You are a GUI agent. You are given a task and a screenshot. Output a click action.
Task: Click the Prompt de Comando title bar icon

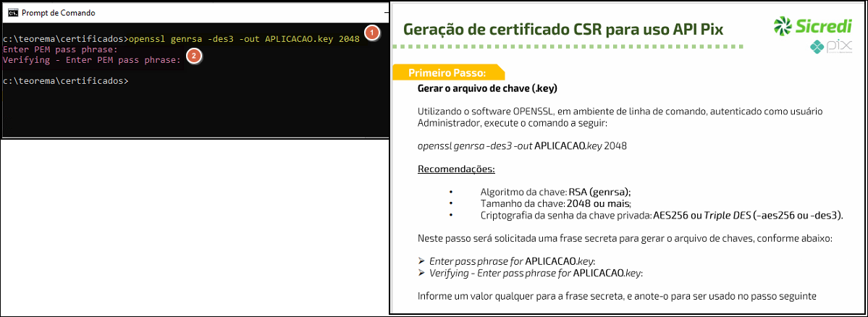12,13
